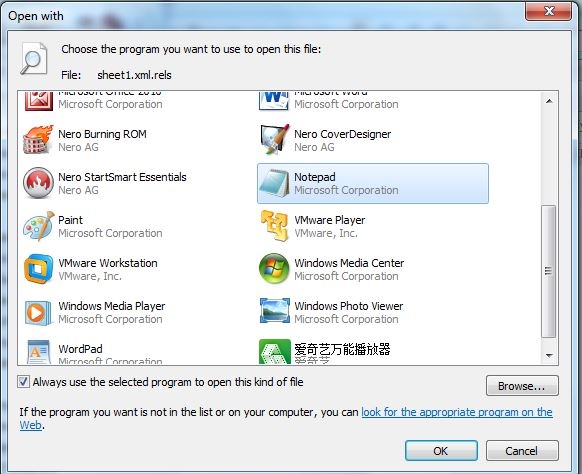Choose the WordPad icon
Image resolution: width=582 pixels, height=474 pixels.
[x=38, y=352]
